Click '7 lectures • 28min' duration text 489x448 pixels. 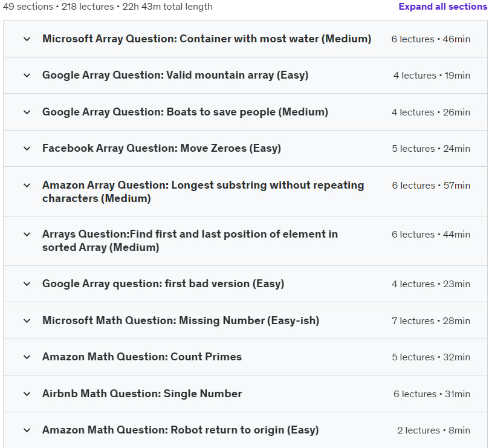431,320
